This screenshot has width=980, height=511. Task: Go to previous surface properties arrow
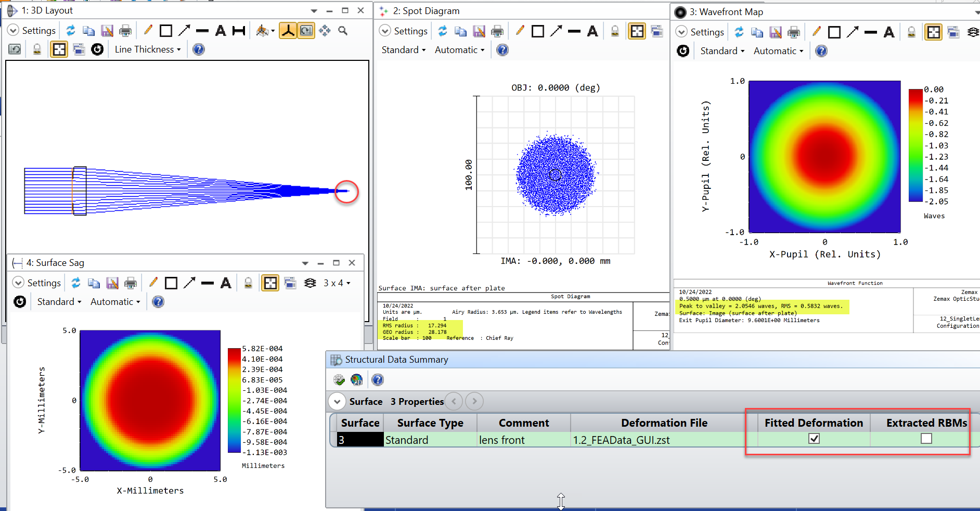(454, 401)
